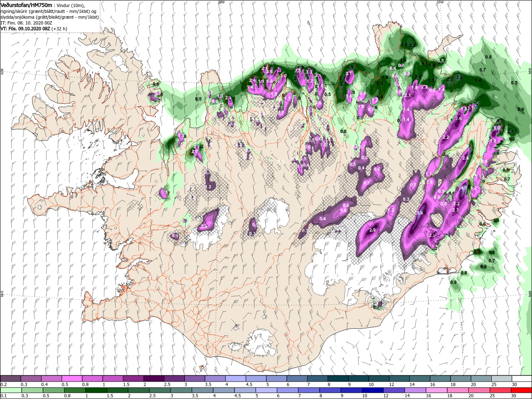Pick bottom-row rain swatch for 0.3–0.5 mm
Image resolution: width=532 pixels, height=399 pixels.
click(32, 390)
